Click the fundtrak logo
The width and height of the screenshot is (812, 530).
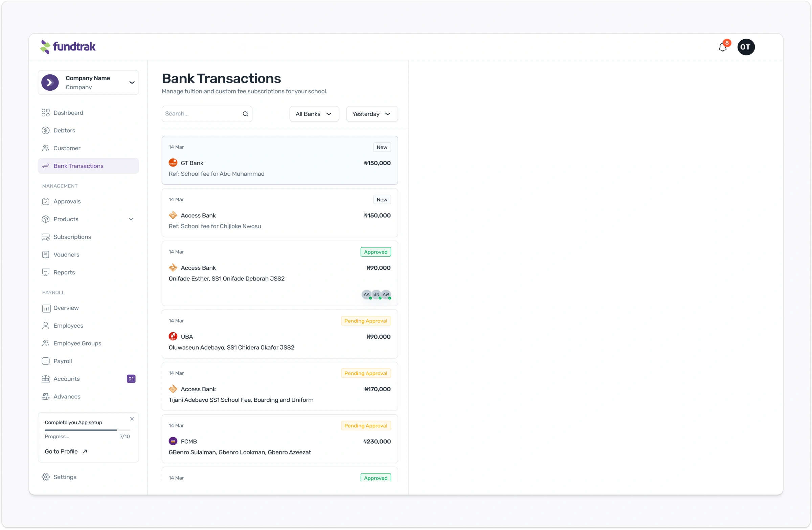(68, 47)
